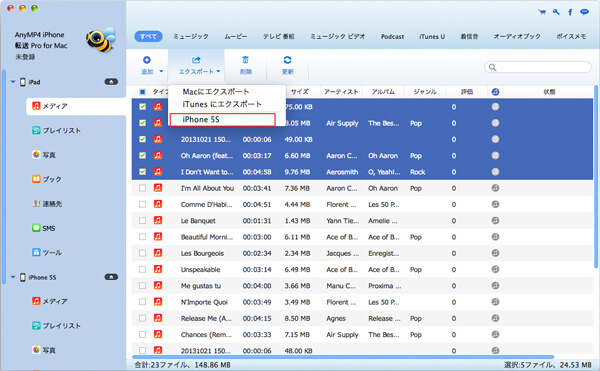Check the I'm All About You checkbox
The height and width of the screenshot is (371, 600).
(142, 188)
